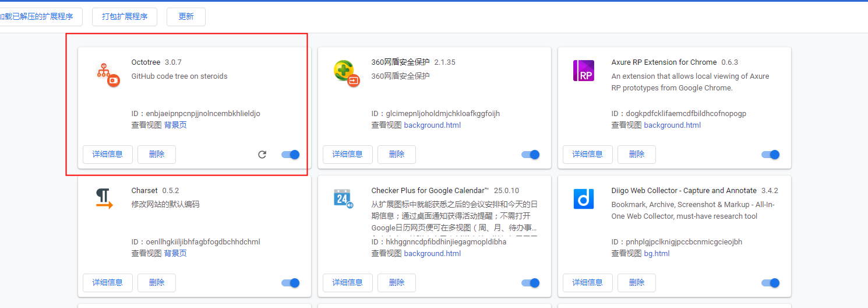Open 详细信息 for Axure RP Extension
Viewport: 868px width, 308px height.
click(x=588, y=155)
